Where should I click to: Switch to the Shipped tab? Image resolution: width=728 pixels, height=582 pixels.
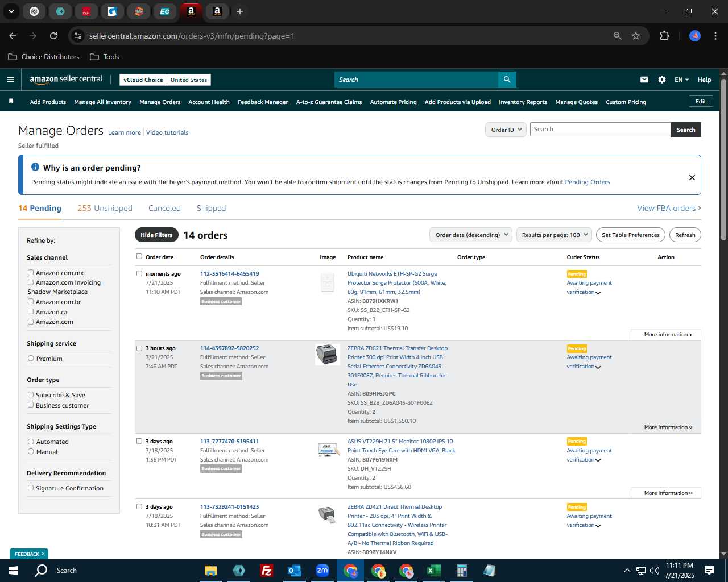[211, 208]
